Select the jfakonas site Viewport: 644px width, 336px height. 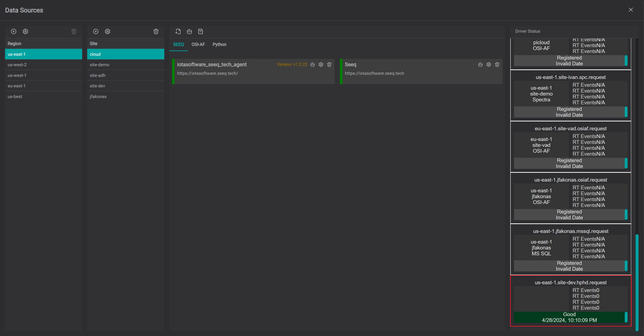(x=126, y=97)
